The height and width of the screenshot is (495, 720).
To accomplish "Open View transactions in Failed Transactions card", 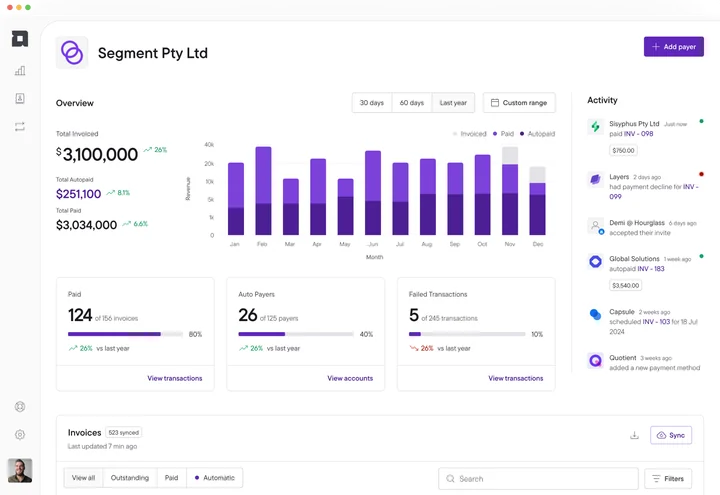I will [x=516, y=378].
